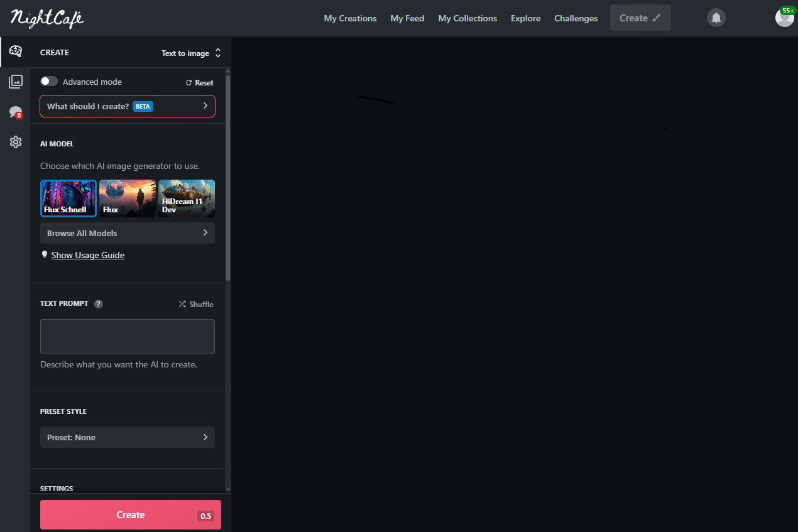Click the Reset button
798x532 pixels.
pos(199,82)
